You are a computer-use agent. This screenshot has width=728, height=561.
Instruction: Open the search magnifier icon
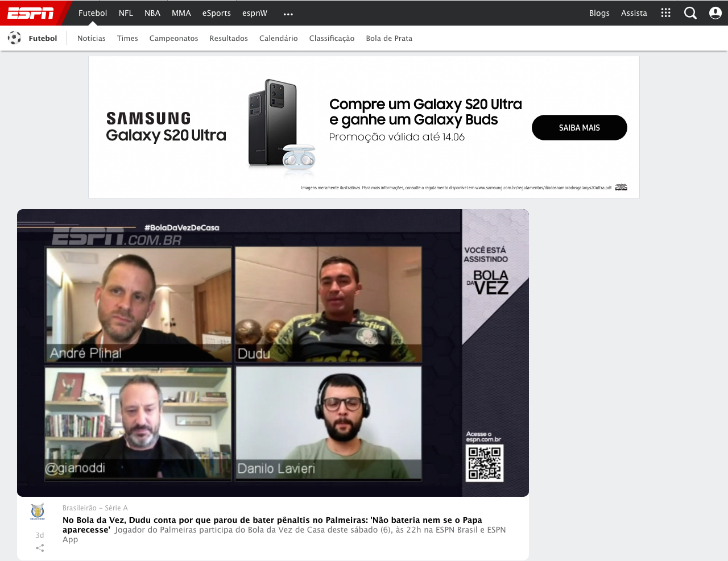[x=690, y=13]
